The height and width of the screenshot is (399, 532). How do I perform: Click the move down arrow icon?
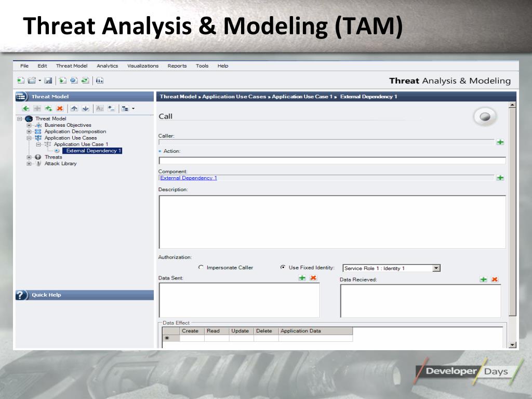coord(86,109)
